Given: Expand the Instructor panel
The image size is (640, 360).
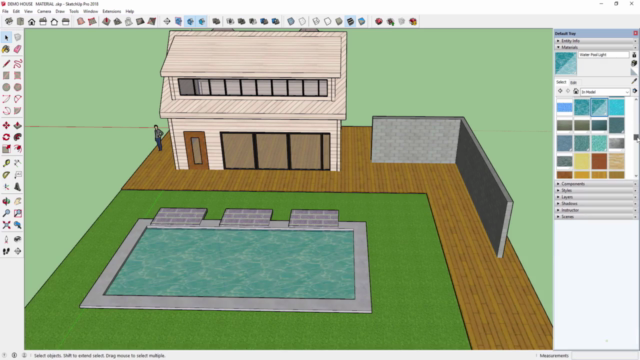Looking at the screenshot, I should click(x=596, y=210).
